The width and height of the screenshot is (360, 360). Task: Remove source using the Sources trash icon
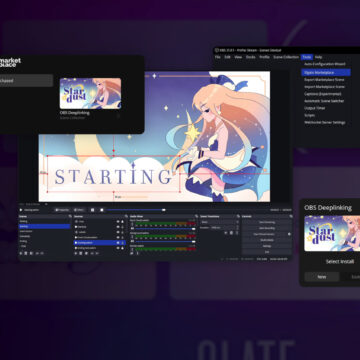(81, 253)
